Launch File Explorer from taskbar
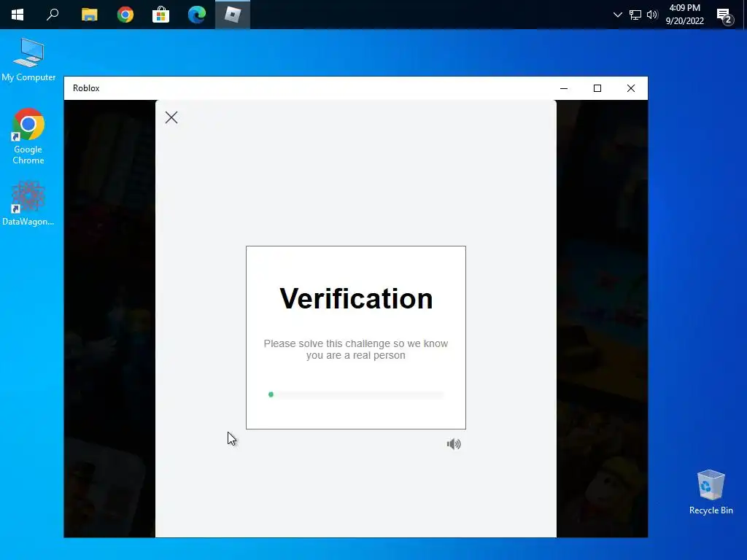The height and width of the screenshot is (560, 747). pyautogui.click(x=89, y=15)
